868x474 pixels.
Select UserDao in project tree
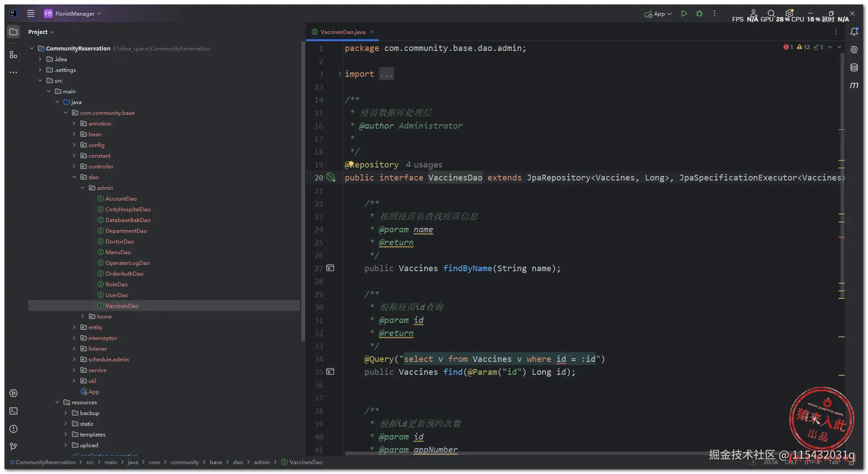117,295
